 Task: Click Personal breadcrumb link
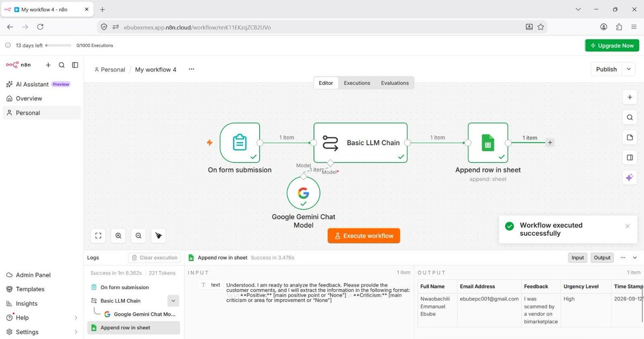click(109, 70)
